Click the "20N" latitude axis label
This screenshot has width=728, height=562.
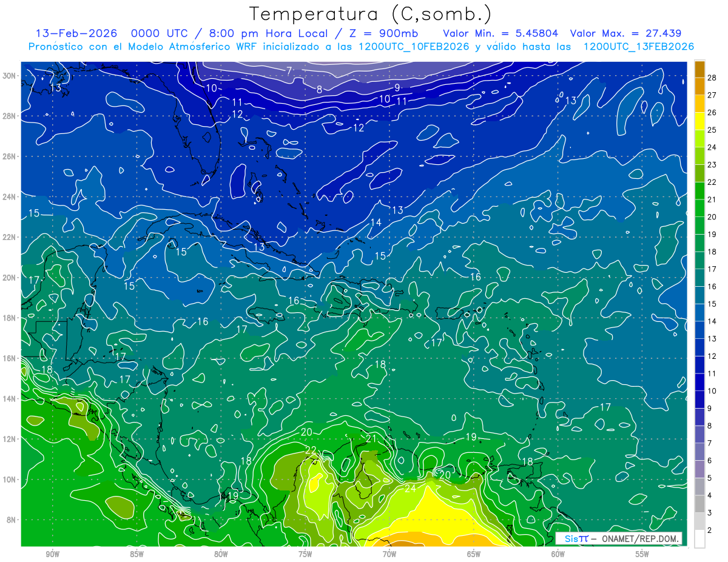pyautogui.click(x=9, y=278)
